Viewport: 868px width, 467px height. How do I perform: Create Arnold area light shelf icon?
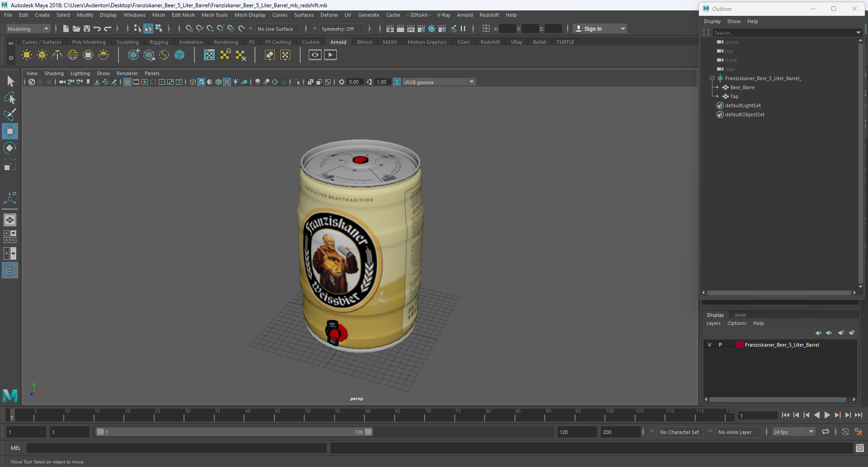tap(27, 55)
